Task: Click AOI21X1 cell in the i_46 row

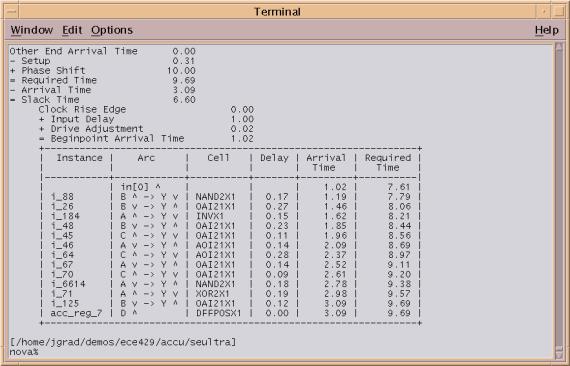Action: 215,245
